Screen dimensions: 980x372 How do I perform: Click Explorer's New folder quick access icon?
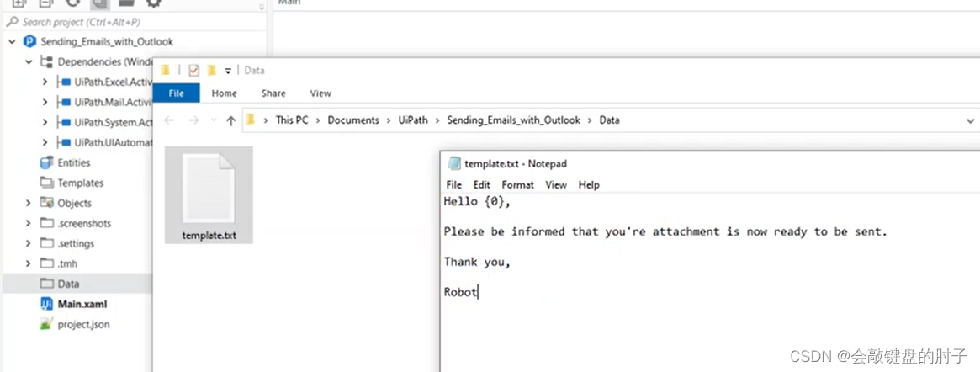click(x=212, y=70)
